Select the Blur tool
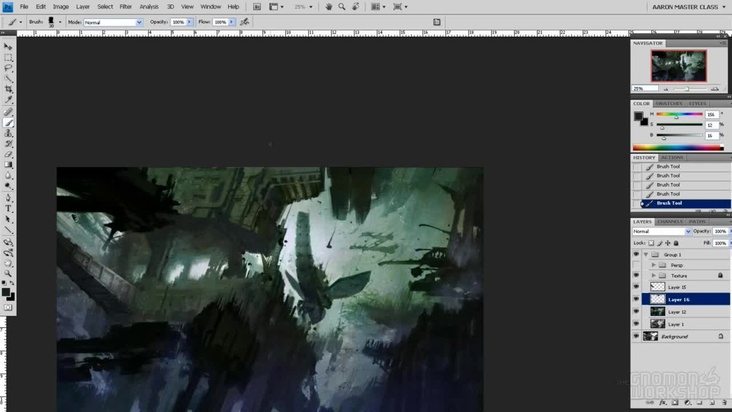 point(8,176)
